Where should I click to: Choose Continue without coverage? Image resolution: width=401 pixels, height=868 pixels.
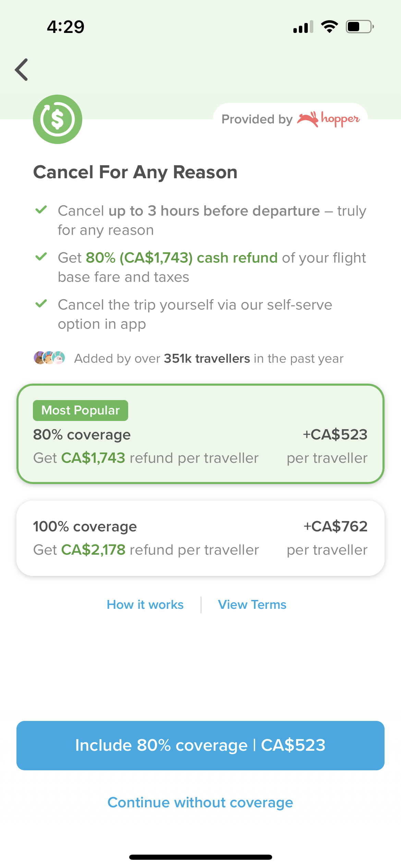pos(200,802)
